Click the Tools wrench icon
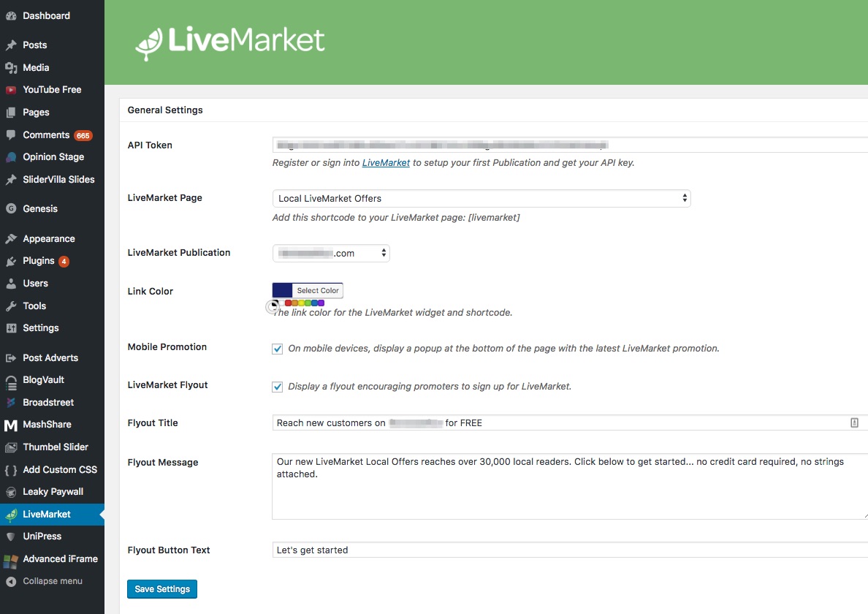Screen dimensions: 868x614 (x=10, y=306)
